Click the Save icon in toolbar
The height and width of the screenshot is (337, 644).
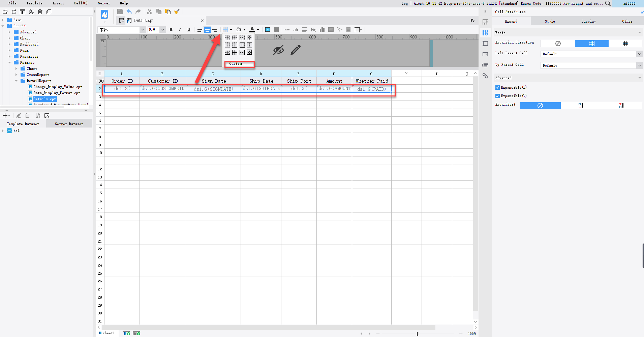(120, 11)
